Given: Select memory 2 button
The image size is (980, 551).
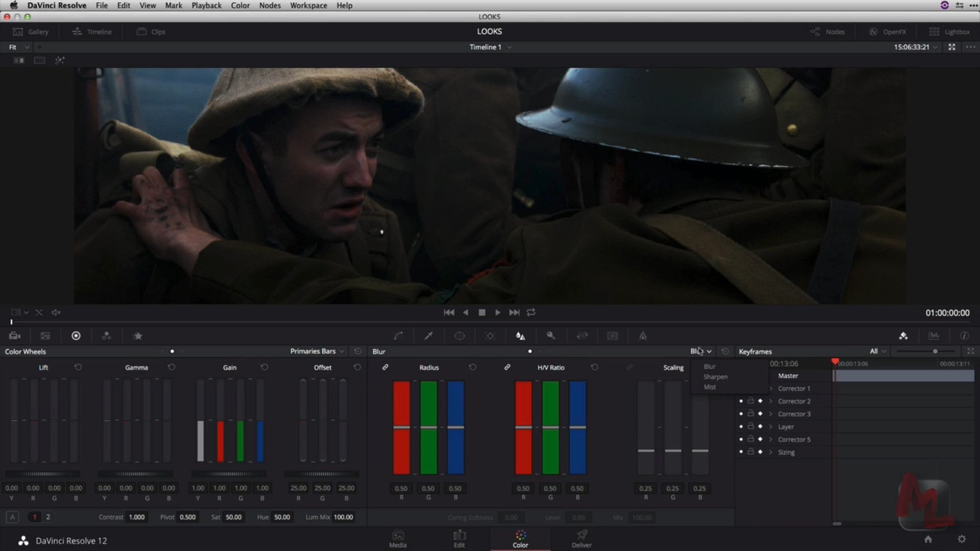Looking at the screenshot, I should tap(48, 517).
